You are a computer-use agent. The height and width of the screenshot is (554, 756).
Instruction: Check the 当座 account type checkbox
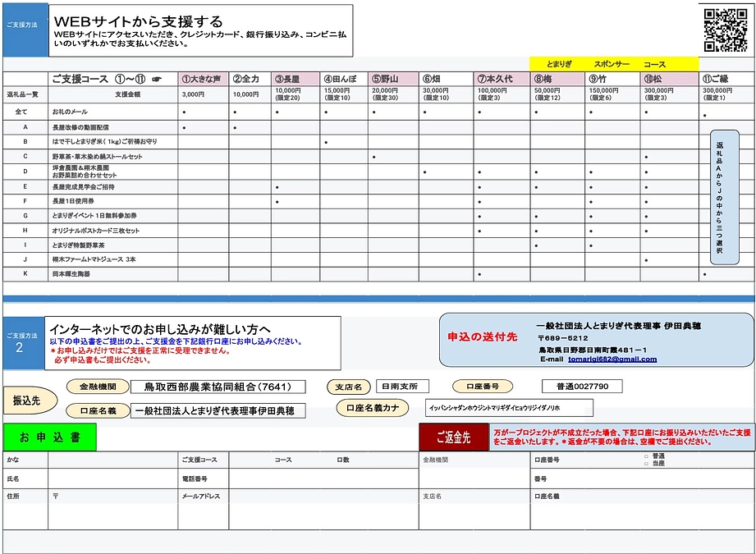tap(646, 464)
